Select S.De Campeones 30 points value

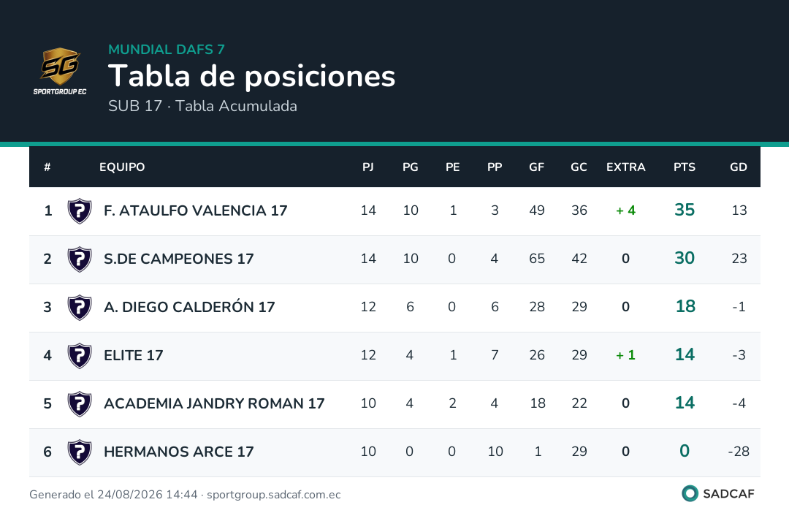point(685,258)
